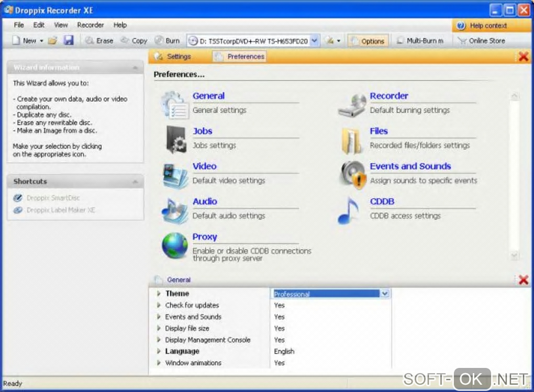Expand the Theme property row
This screenshot has width=534, height=392.
[x=158, y=293]
